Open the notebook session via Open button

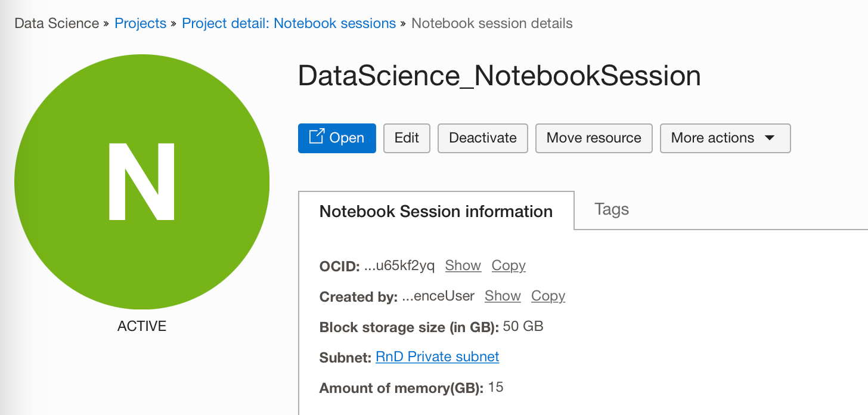[337, 138]
